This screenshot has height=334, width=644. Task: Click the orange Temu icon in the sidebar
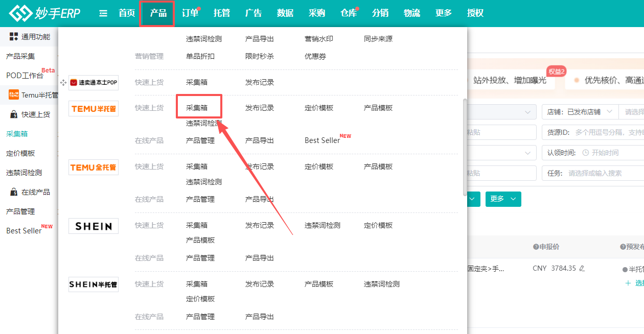point(14,95)
